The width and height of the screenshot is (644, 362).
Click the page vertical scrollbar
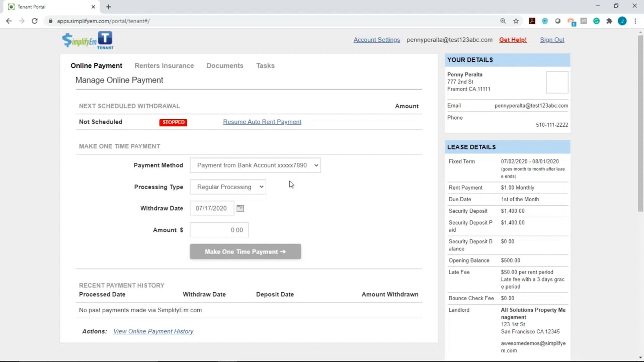[x=640, y=123]
